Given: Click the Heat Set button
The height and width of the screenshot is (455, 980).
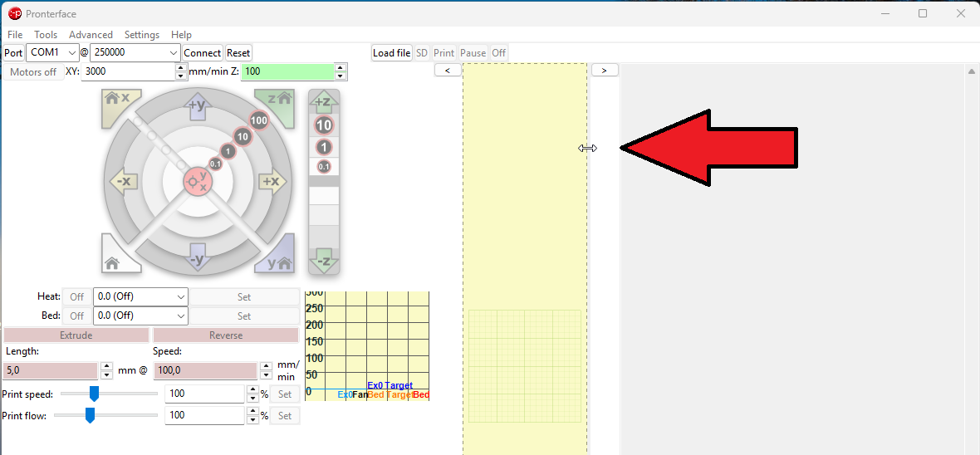Looking at the screenshot, I should tap(244, 297).
